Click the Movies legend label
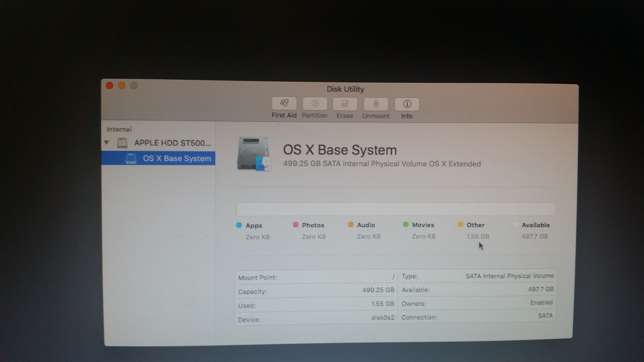The height and width of the screenshot is (362, 644). pos(423,225)
